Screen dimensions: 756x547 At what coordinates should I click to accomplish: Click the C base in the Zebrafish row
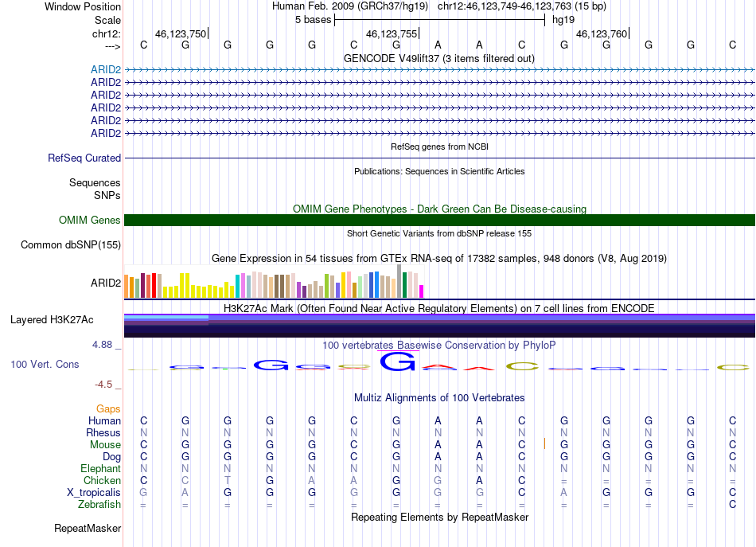732,504
